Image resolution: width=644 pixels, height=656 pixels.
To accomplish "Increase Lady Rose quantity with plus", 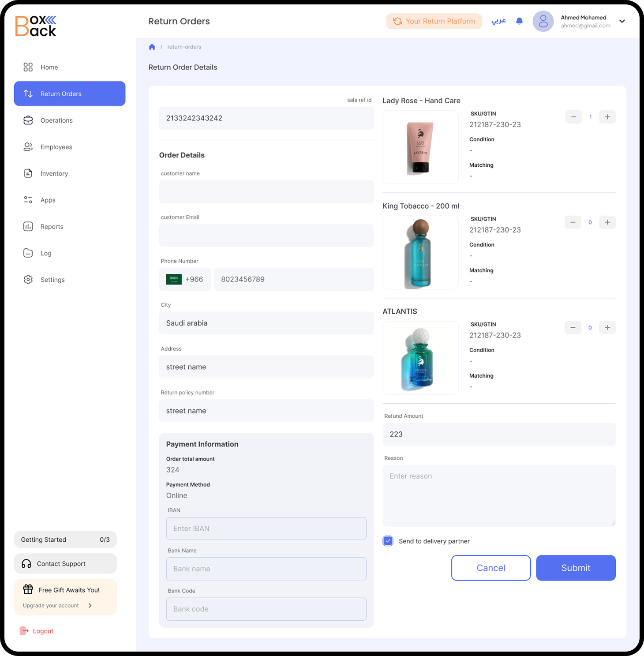I will 607,117.
